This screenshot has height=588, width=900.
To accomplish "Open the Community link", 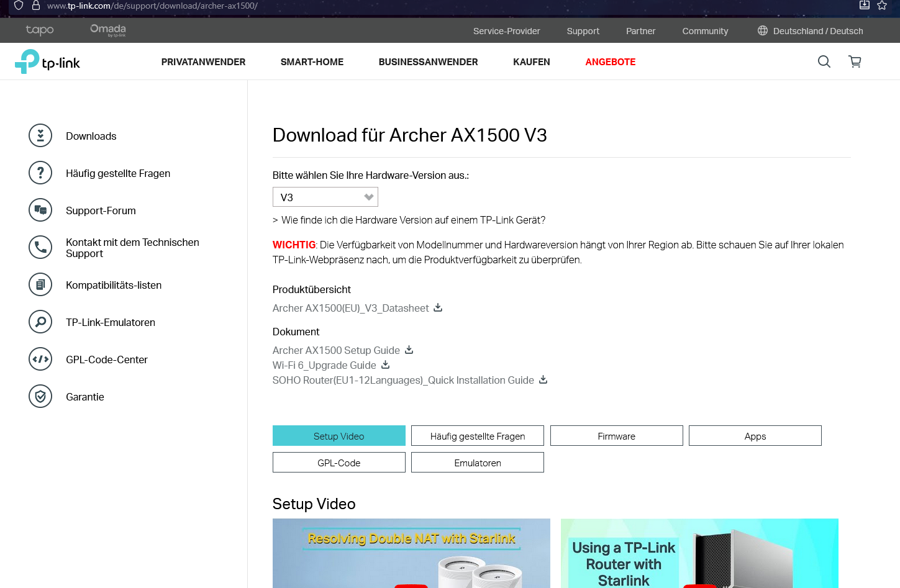I will (706, 31).
